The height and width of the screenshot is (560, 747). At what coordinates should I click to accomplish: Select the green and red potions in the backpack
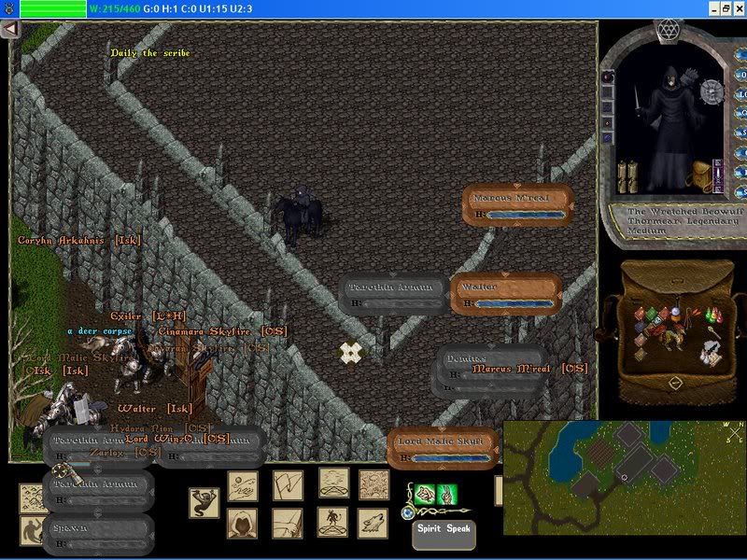[x=712, y=315]
